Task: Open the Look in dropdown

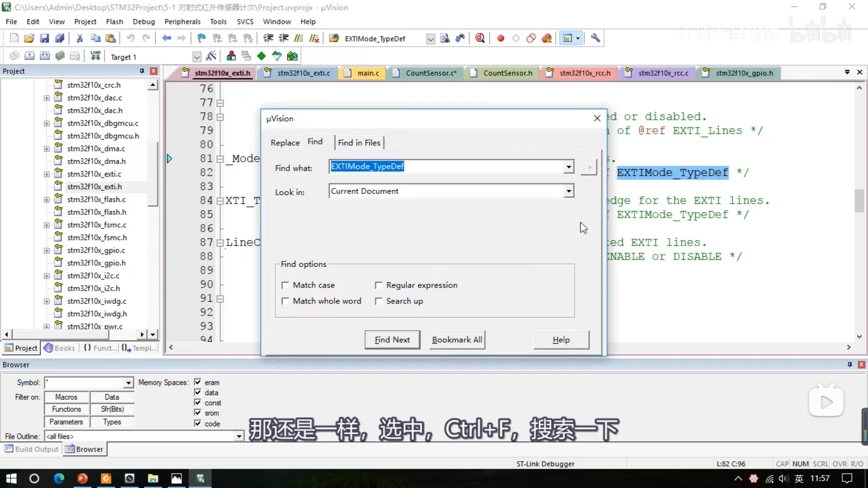Action: [569, 191]
